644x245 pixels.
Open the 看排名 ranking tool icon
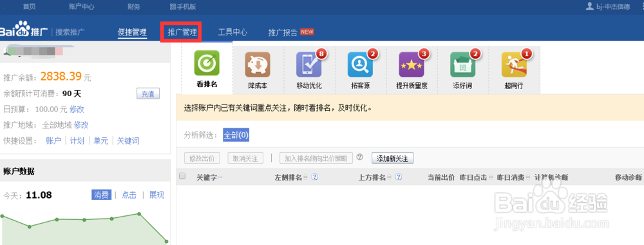point(207,63)
